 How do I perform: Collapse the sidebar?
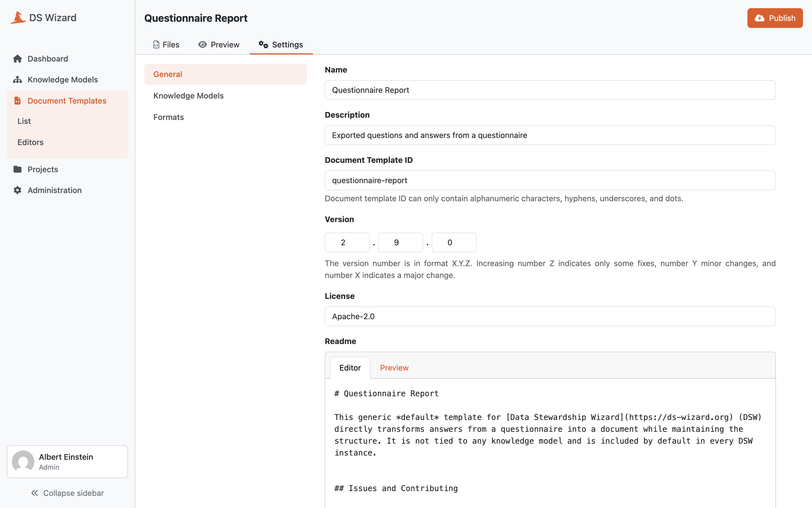[67, 493]
